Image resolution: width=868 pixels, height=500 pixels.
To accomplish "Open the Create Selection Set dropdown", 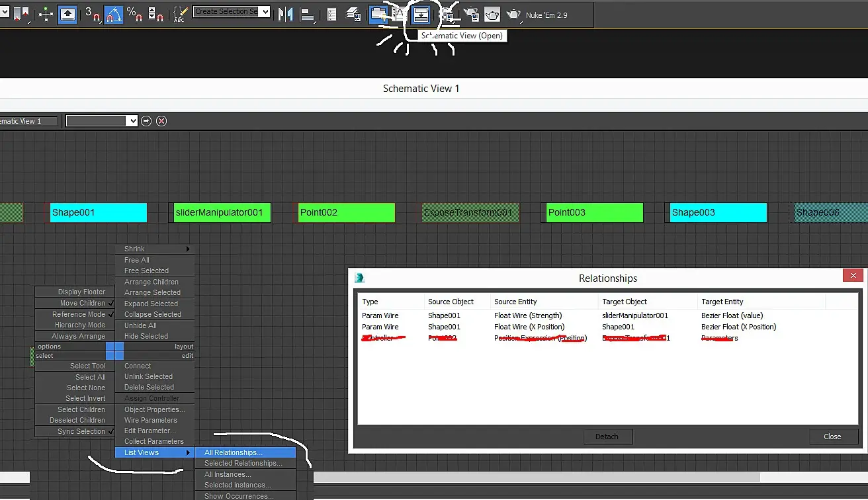I will click(x=232, y=11).
